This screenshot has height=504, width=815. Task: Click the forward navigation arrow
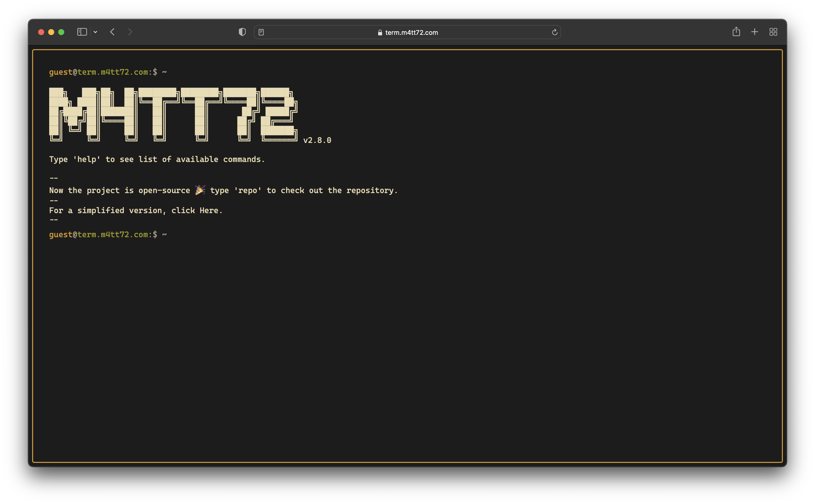tap(130, 32)
